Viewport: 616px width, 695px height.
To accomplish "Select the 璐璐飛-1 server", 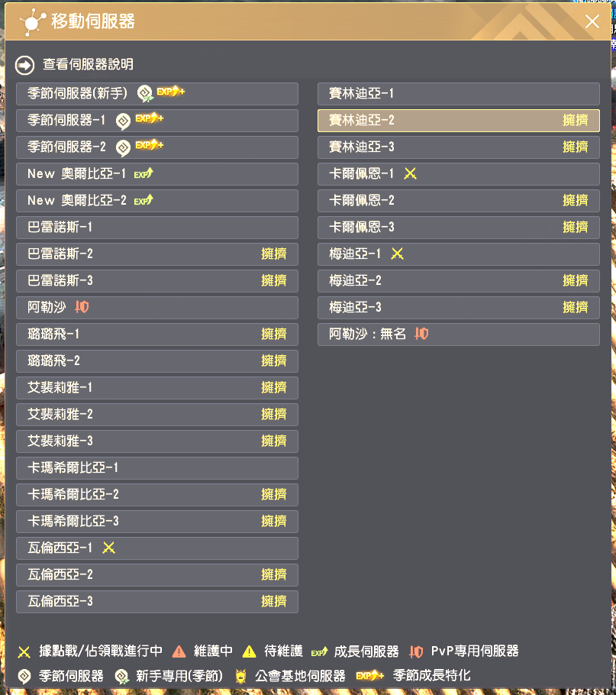I will point(157,335).
